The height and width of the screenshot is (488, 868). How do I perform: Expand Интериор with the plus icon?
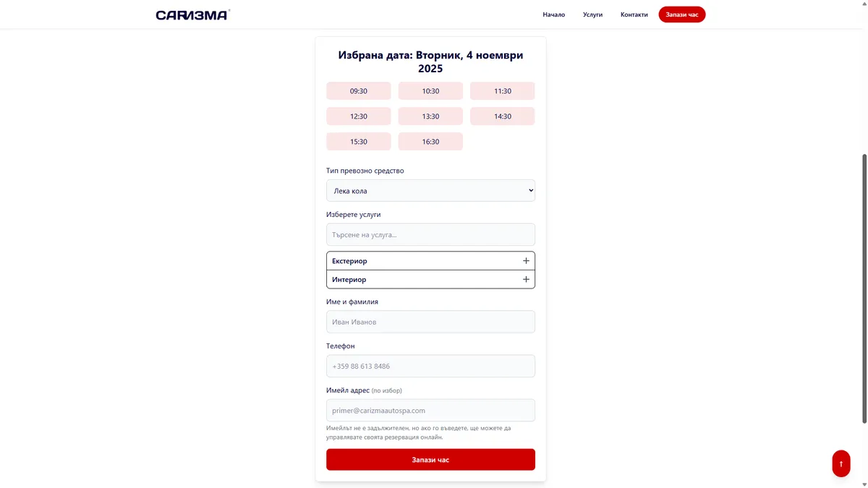[526, 280]
